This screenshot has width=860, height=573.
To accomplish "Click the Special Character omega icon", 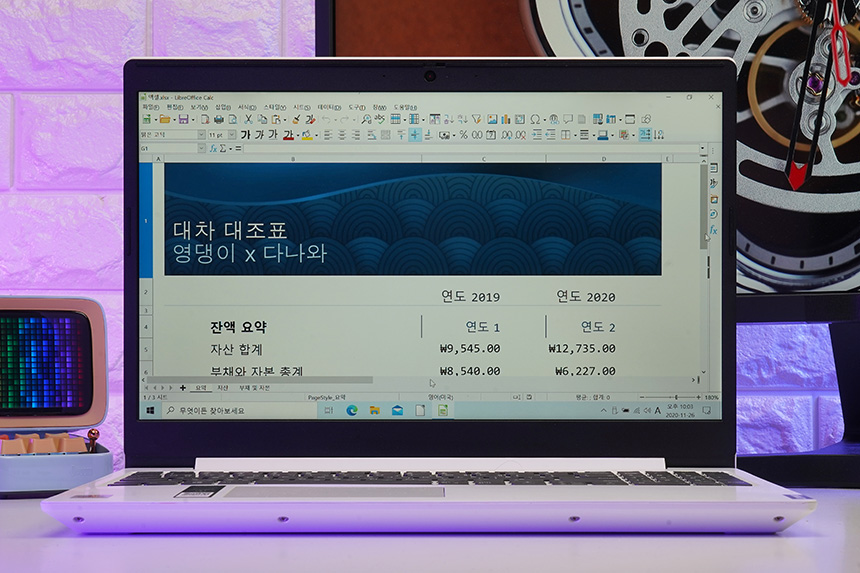I will (535, 119).
